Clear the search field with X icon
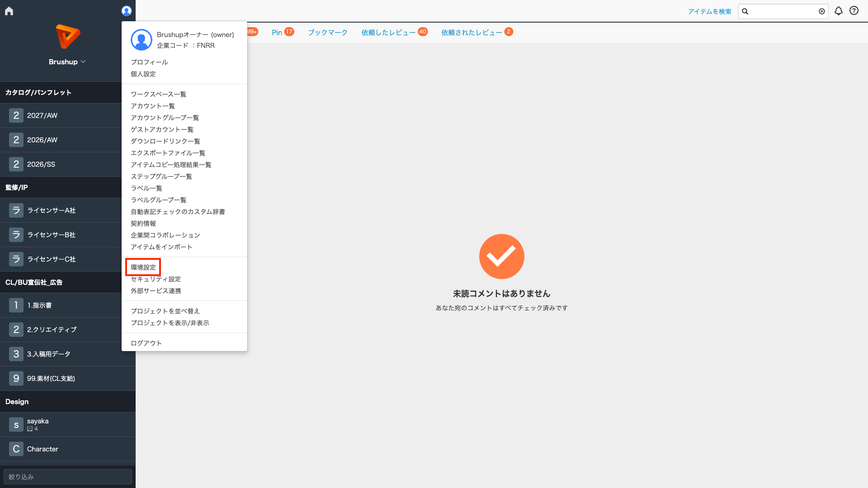The height and width of the screenshot is (488, 868). point(822,11)
